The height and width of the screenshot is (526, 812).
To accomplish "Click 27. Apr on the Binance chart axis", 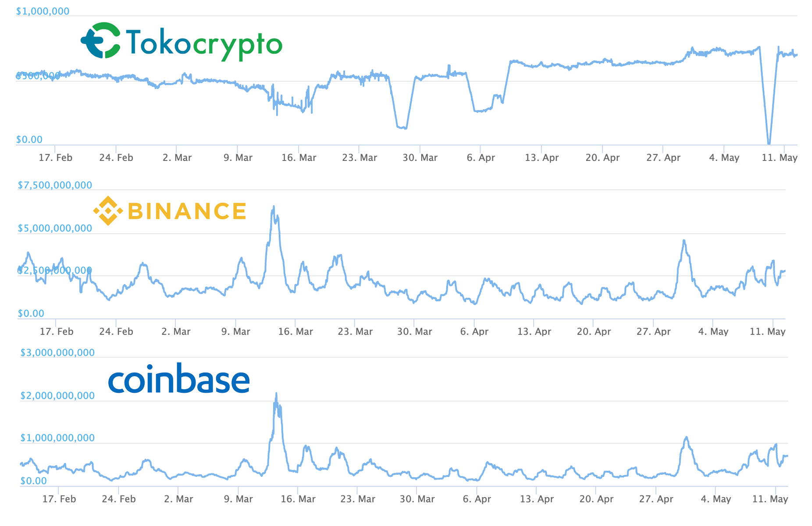I will click(653, 332).
